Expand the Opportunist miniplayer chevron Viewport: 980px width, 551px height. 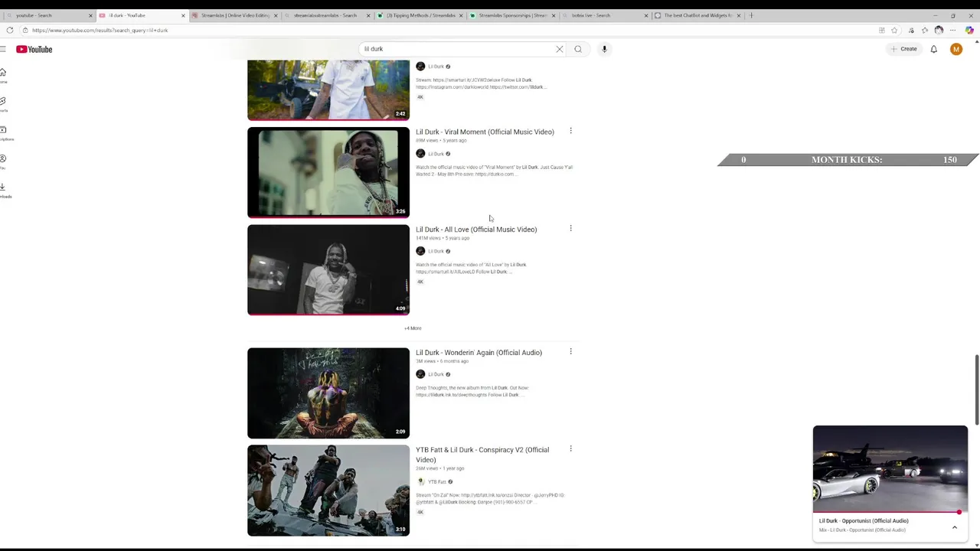[955, 527]
